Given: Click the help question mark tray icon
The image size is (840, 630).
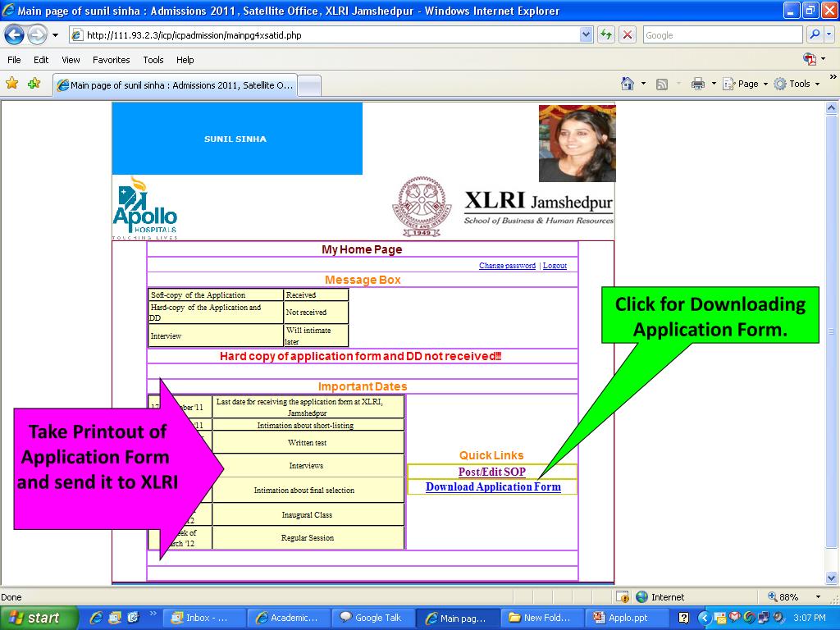Looking at the screenshot, I should (x=683, y=619).
